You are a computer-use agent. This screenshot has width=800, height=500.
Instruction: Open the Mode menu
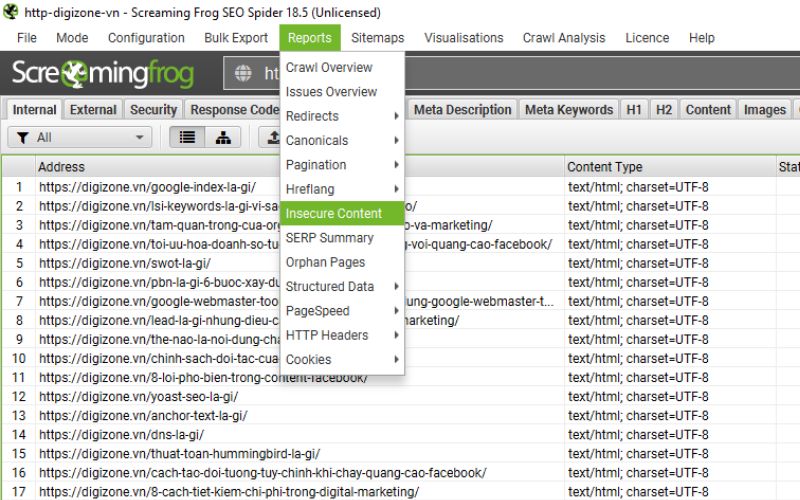click(x=72, y=38)
